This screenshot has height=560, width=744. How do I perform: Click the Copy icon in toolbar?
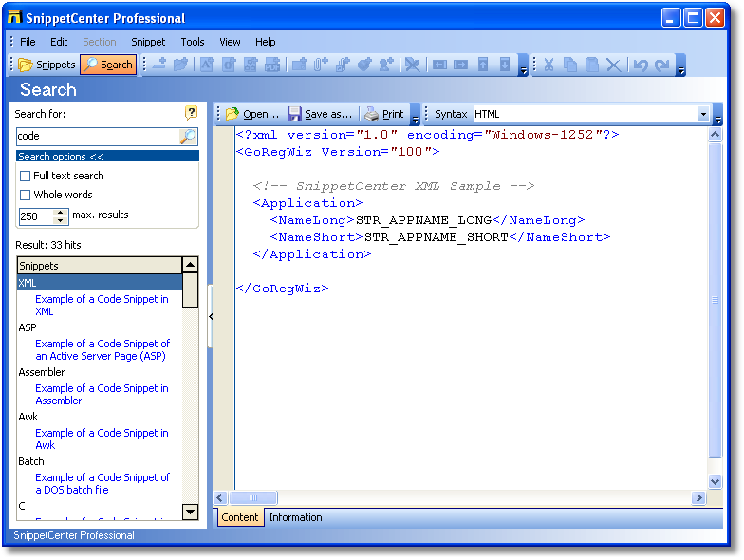(x=569, y=65)
